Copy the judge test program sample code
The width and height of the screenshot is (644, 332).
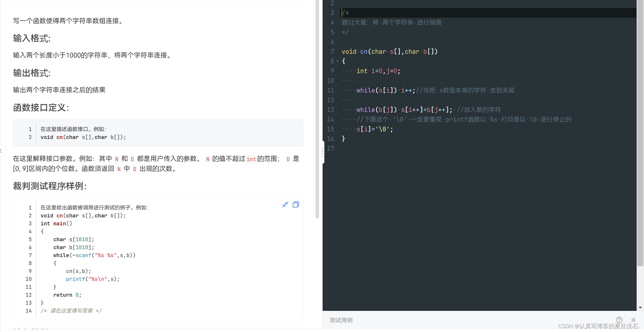(296, 204)
